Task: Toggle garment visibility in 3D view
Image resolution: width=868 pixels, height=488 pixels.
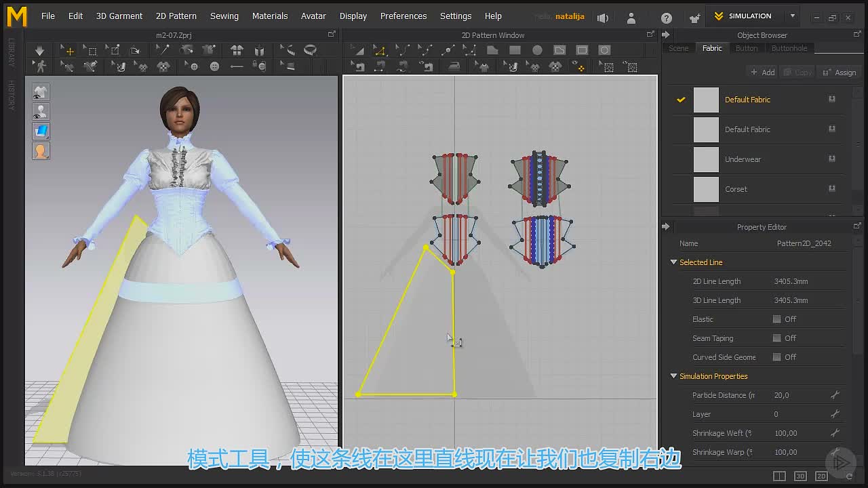Action: [41, 92]
